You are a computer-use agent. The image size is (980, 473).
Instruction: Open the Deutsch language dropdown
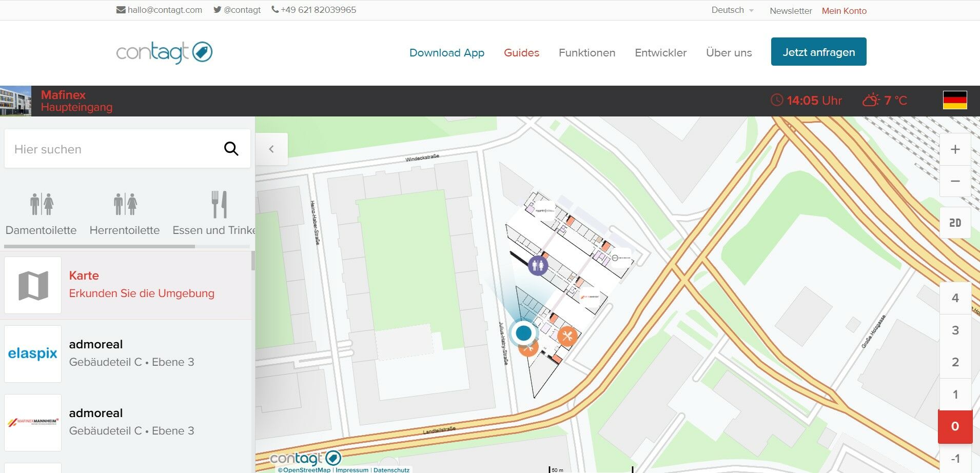pos(732,10)
